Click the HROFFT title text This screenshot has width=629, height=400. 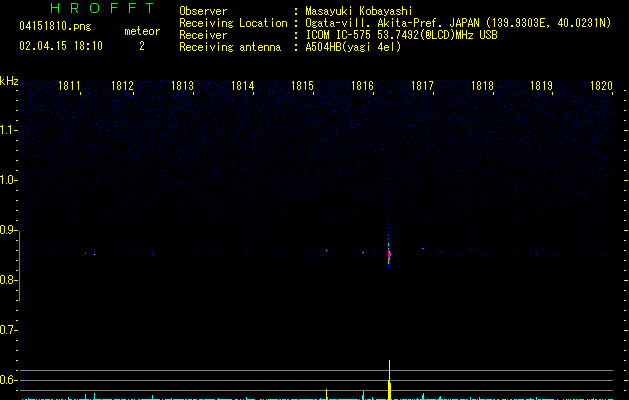point(103,8)
